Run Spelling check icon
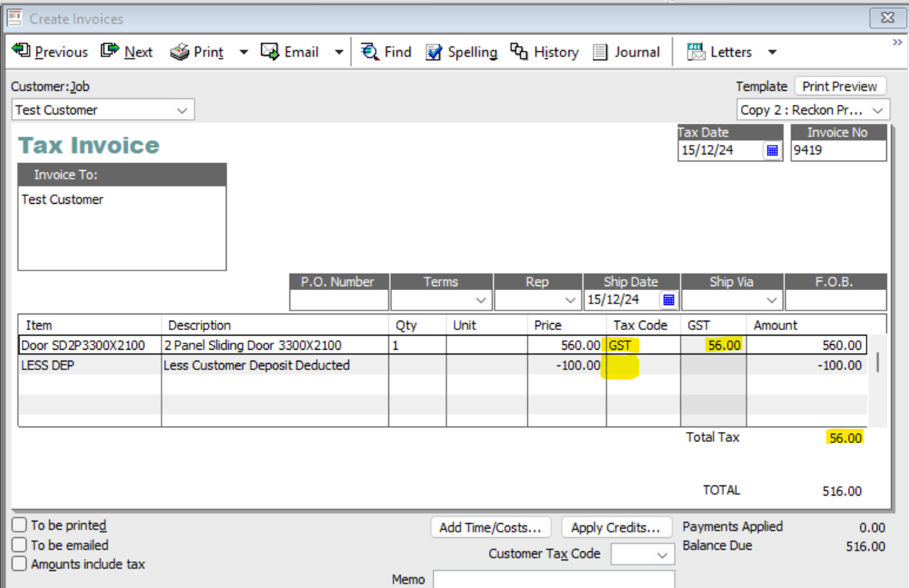Viewport: 909px width, 588px height. (x=434, y=53)
